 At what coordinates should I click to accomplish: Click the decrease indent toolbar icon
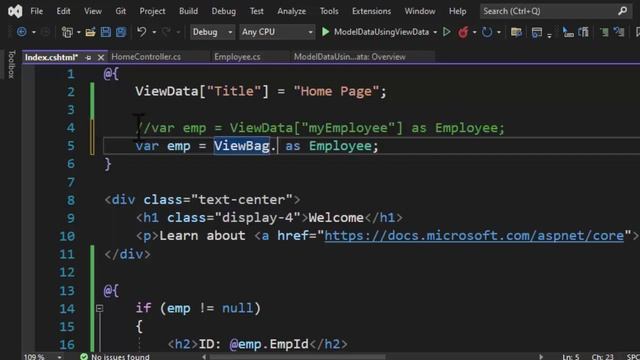coord(568,32)
